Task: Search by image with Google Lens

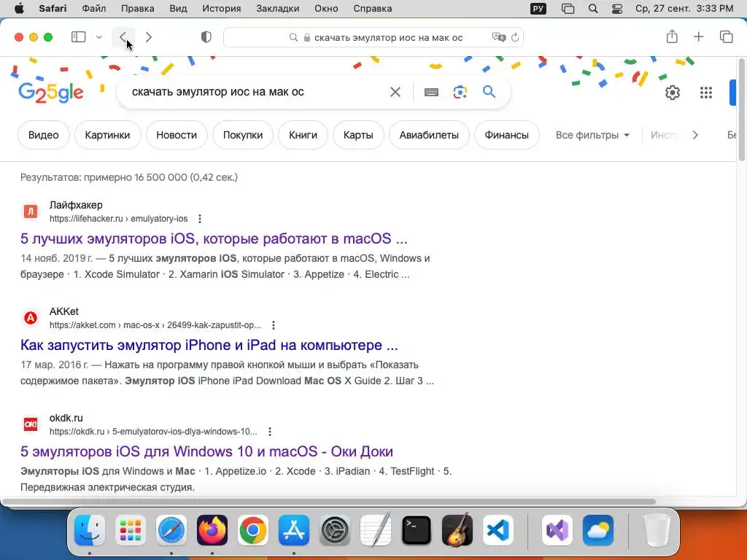Action: (x=460, y=92)
